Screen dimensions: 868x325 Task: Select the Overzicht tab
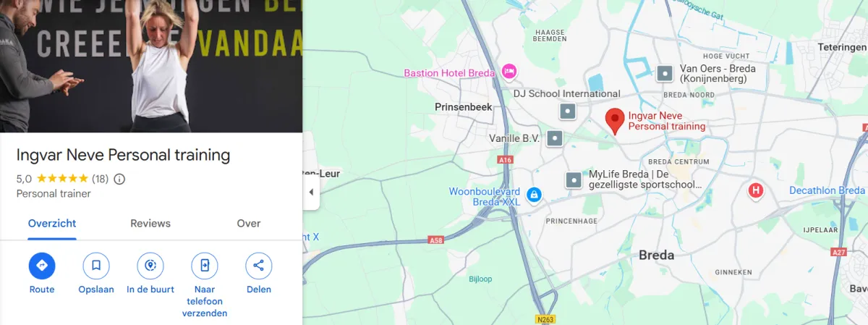click(x=52, y=224)
